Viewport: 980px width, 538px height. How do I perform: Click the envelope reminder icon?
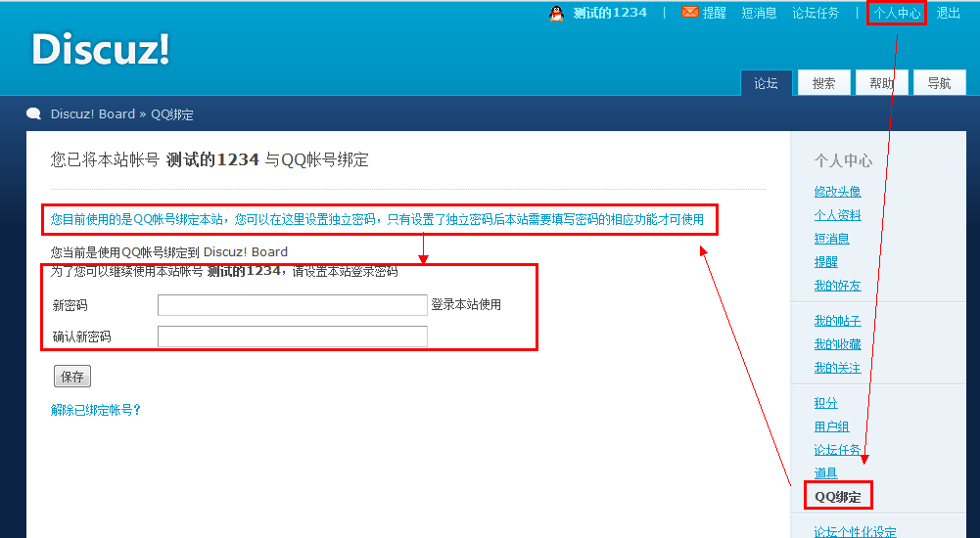[689, 12]
